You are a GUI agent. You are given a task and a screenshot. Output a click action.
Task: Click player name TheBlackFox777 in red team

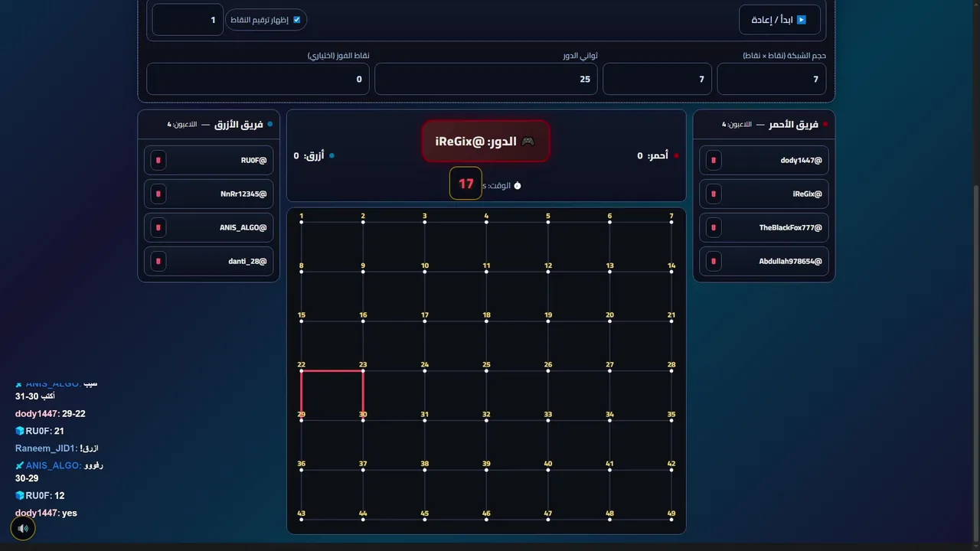tap(790, 228)
